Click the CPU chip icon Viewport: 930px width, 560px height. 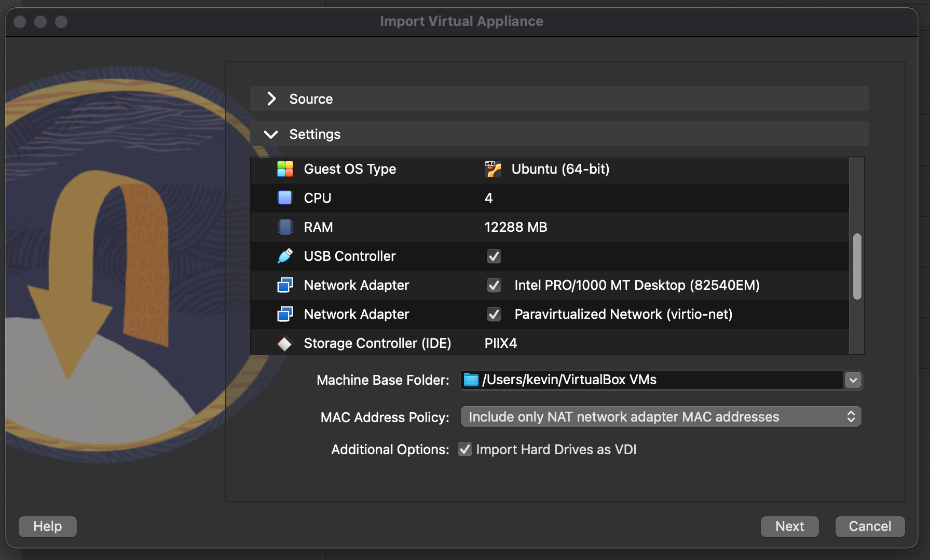click(285, 198)
